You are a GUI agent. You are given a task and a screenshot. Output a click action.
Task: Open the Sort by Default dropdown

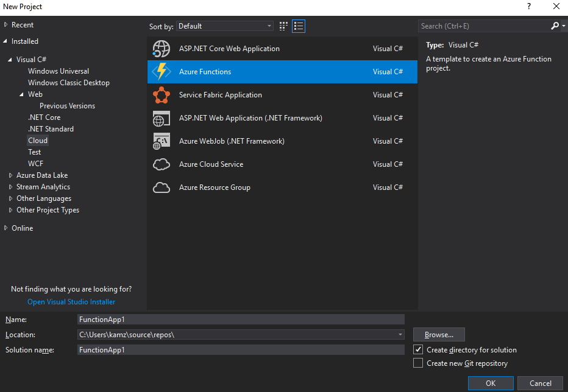225,26
